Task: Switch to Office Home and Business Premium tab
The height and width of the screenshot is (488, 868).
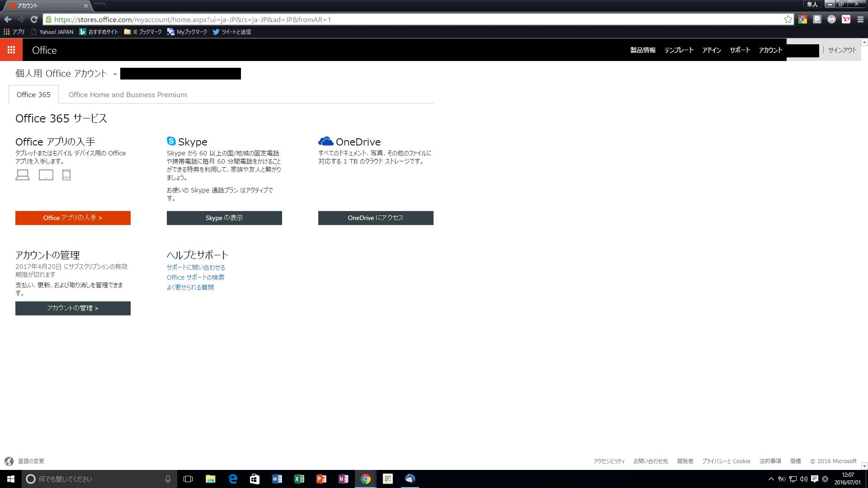Action: tap(127, 94)
